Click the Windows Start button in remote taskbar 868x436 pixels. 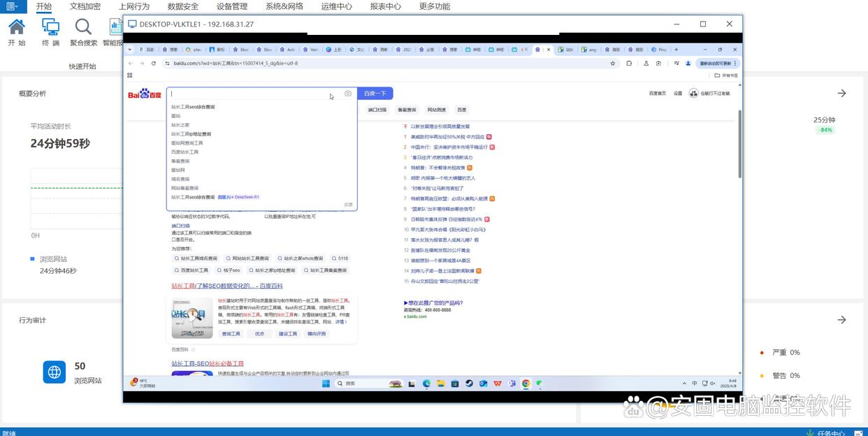[326, 384]
